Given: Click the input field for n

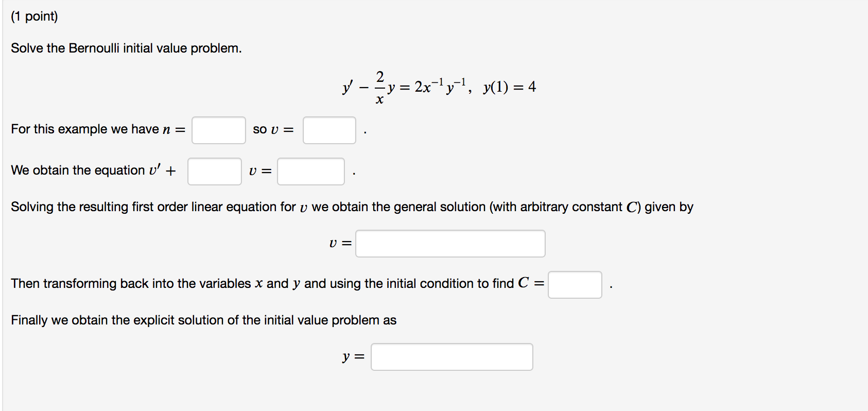Looking at the screenshot, I should (218, 131).
